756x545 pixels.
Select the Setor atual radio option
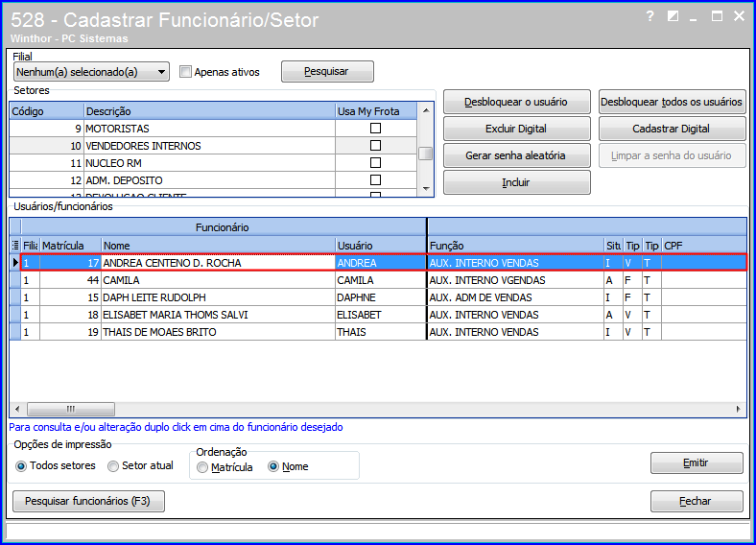(113, 466)
